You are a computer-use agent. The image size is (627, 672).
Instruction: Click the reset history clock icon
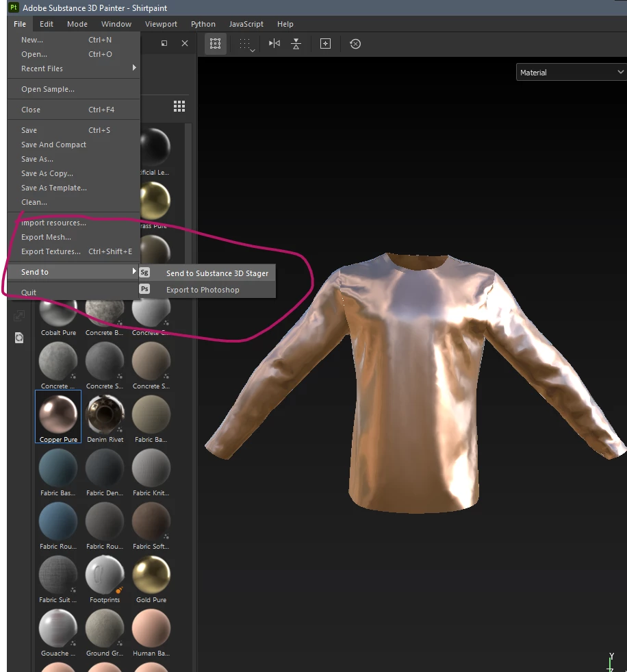[355, 44]
